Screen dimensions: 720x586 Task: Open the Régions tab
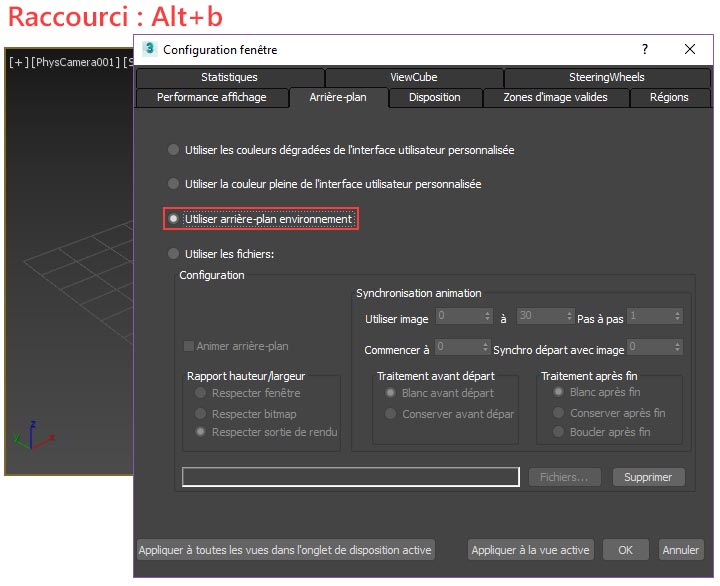669,97
